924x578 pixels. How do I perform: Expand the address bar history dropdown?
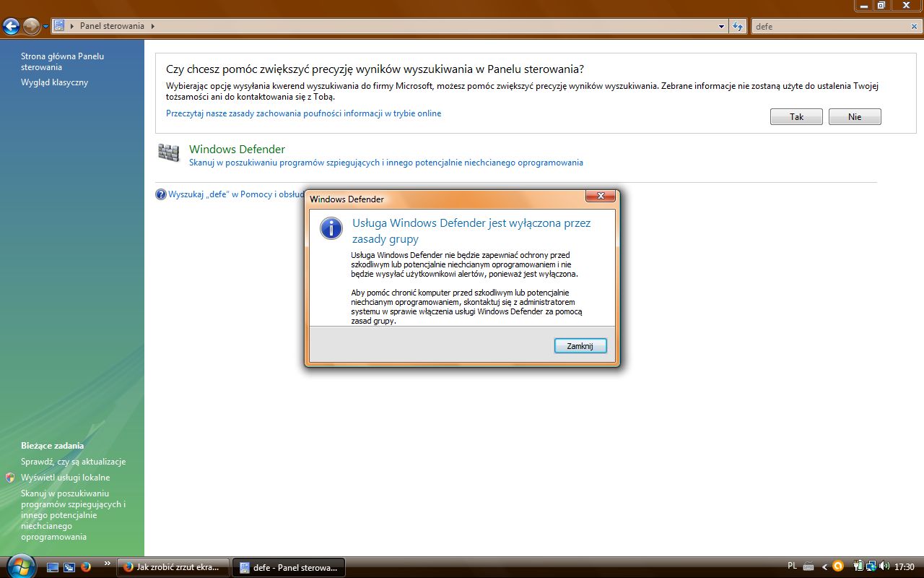point(722,27)
